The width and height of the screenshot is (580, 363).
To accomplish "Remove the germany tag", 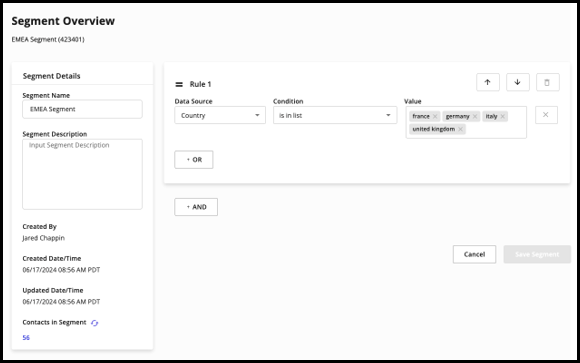I will pos(475,117).
